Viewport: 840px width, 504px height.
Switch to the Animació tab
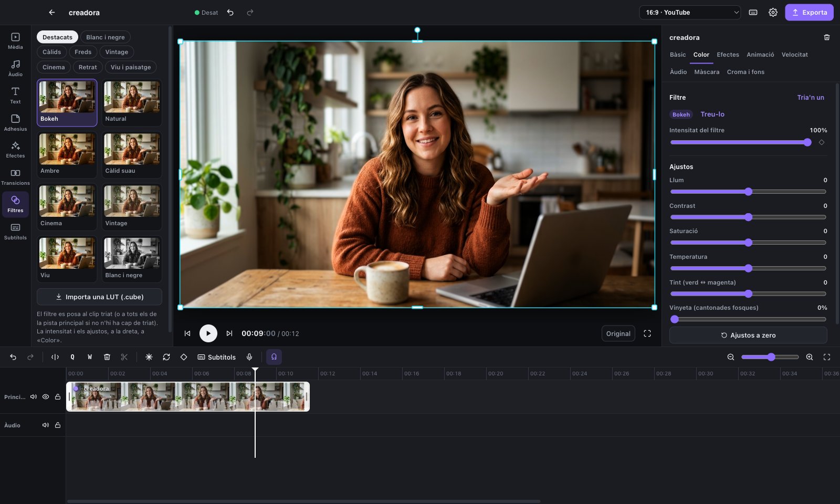click(x=760, y=55)
